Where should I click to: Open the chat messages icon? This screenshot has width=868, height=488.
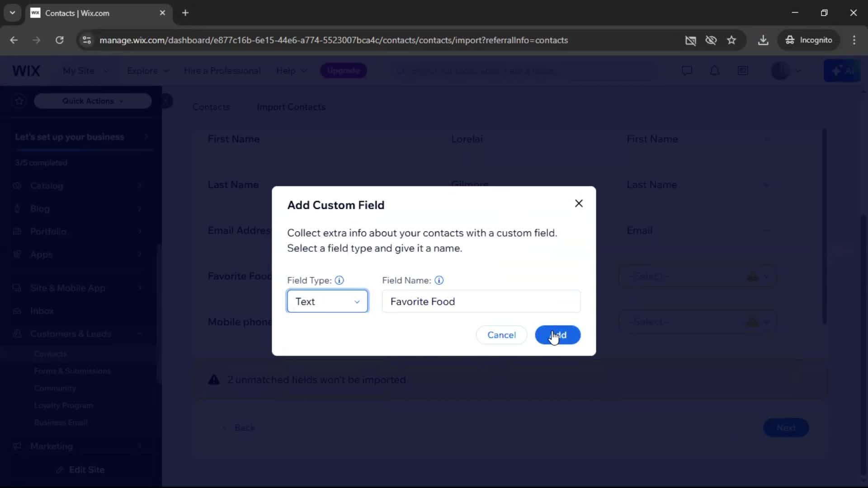tap(687, 71)
